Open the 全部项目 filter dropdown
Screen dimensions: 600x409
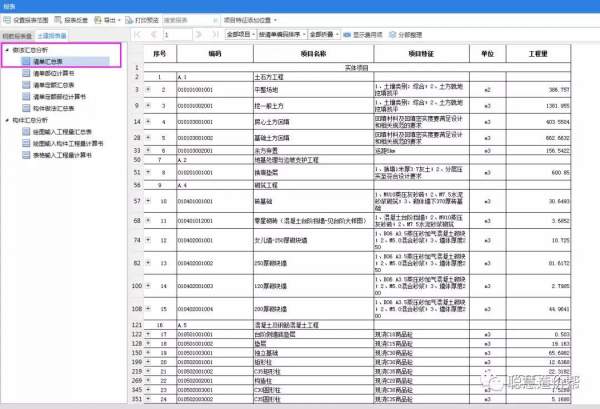[241, 35]
